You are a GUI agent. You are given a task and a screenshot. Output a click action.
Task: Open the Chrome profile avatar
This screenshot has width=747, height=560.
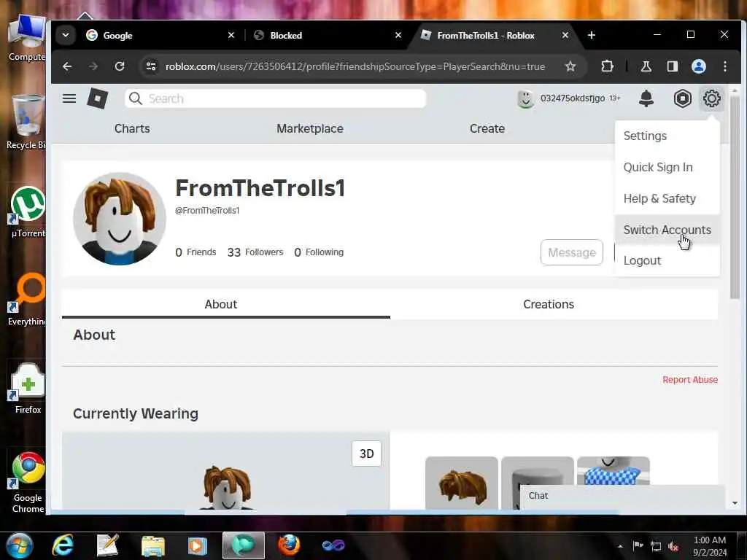pos(698,66)
